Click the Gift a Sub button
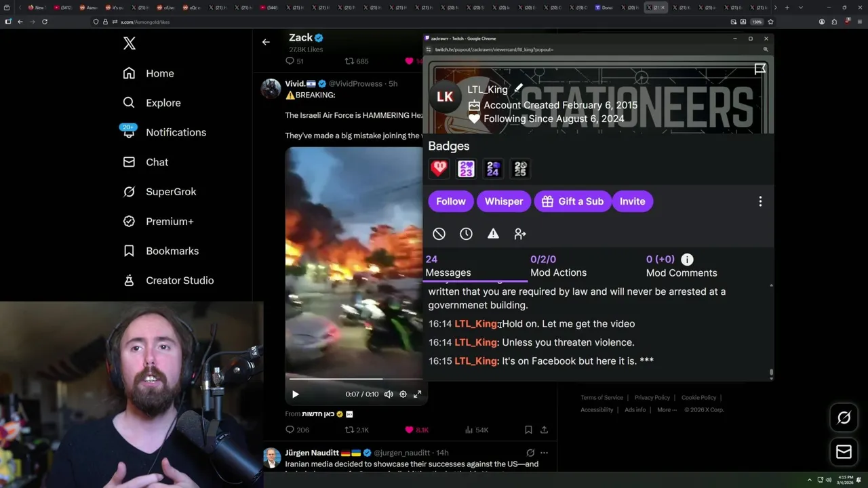 [x=572, y=201]
